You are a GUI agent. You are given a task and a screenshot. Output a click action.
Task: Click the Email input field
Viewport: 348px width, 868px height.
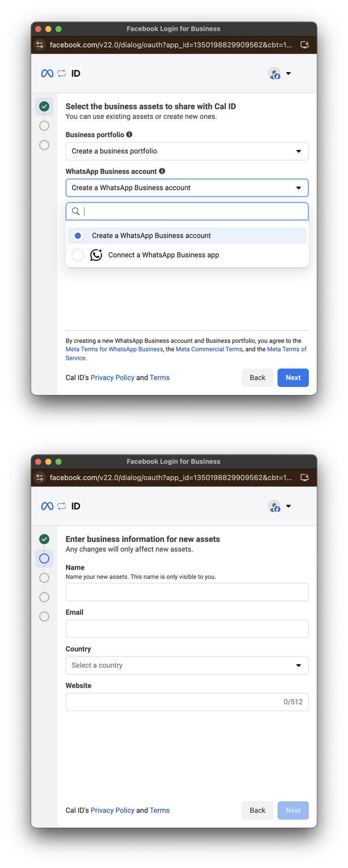[187, 629]
